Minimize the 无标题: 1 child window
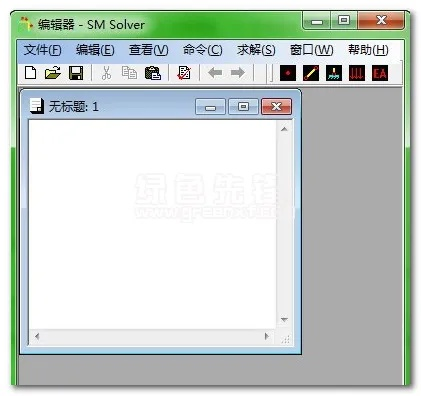 point(210,107)
